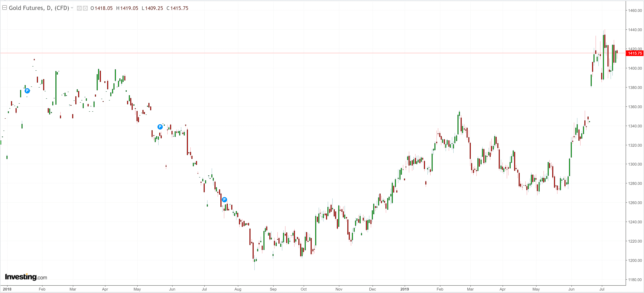
Task: Open the Investing.com logo link
Action: pyautogui.click(x=26, y=277)
